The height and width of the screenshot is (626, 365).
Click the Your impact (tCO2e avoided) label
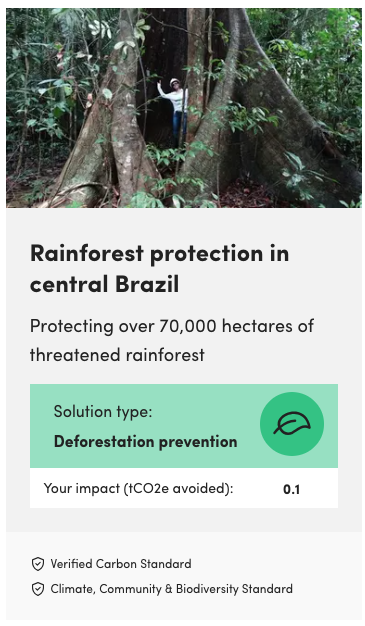coord(138,488)
